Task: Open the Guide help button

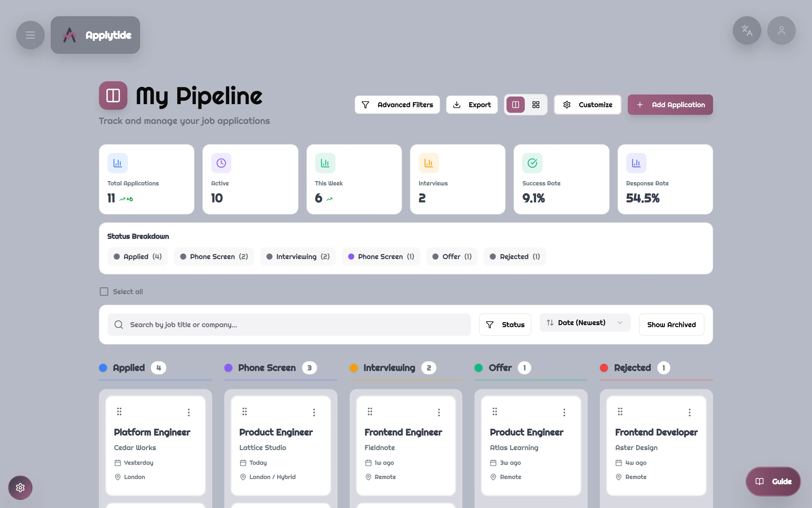Action: [x=773, y=482]
